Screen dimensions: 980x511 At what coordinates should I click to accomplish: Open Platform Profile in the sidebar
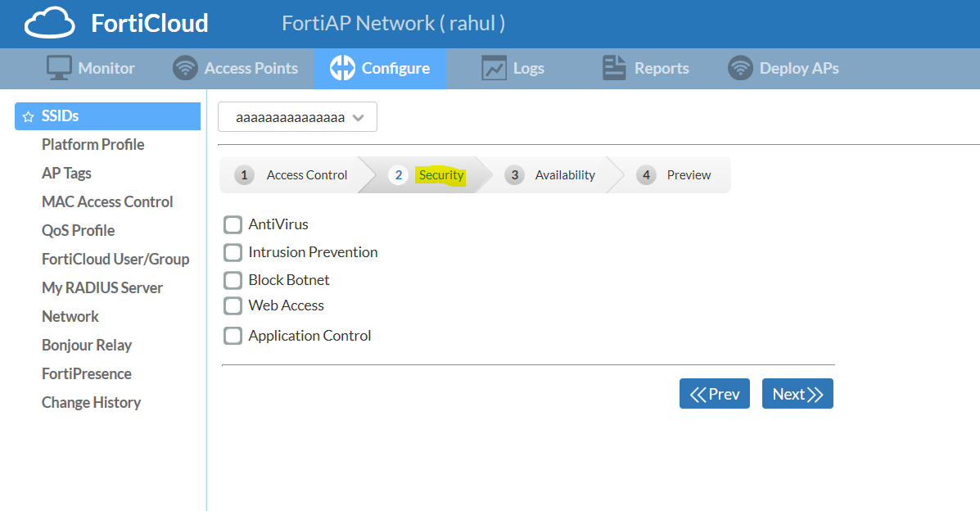[x=93, y=145]
